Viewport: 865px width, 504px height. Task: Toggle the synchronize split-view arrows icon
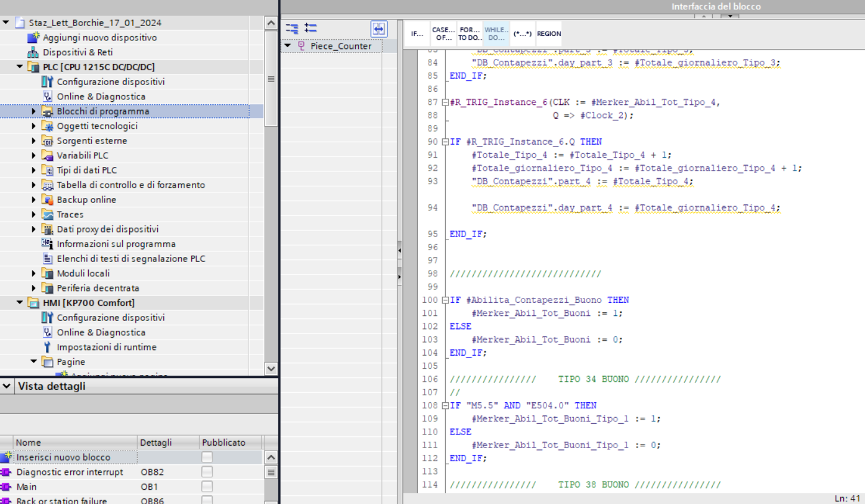tap(378, 29)
